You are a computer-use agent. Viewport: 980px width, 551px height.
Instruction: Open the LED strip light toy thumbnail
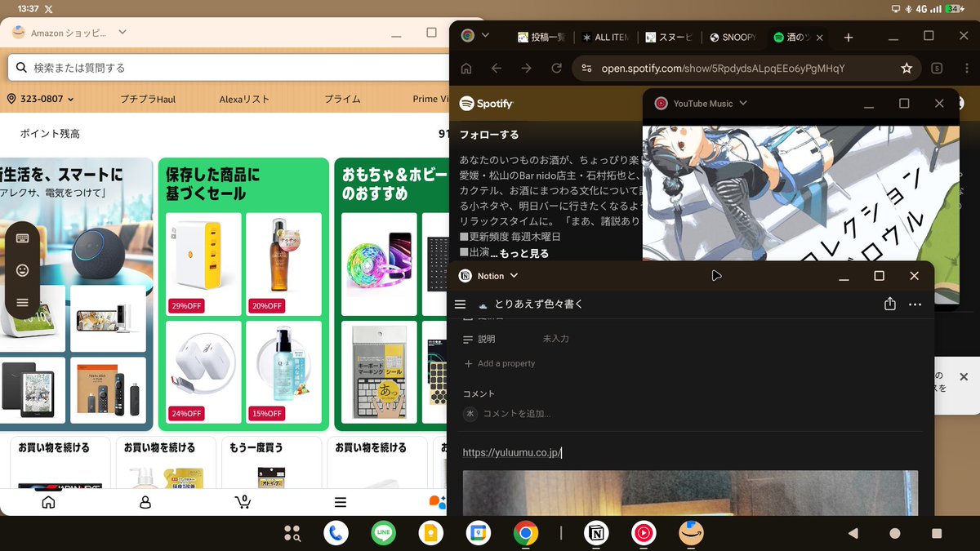pyautogui.click(x=379, y=264)
